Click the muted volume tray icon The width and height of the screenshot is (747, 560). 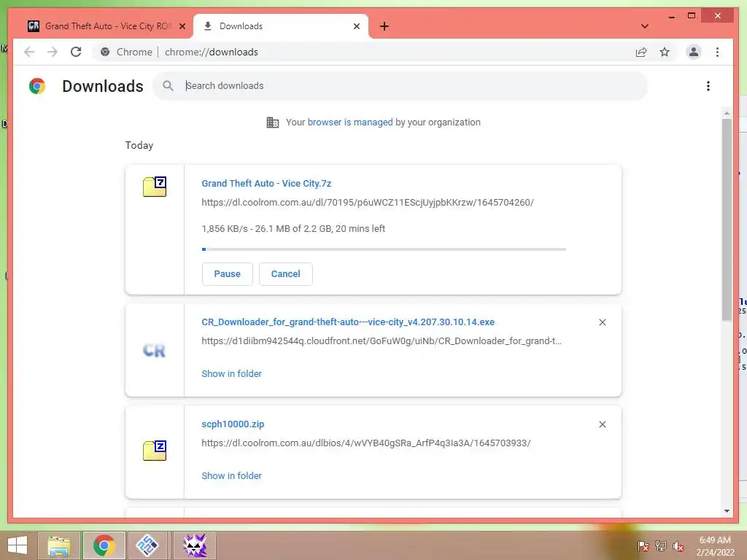[x=678, y=546]
